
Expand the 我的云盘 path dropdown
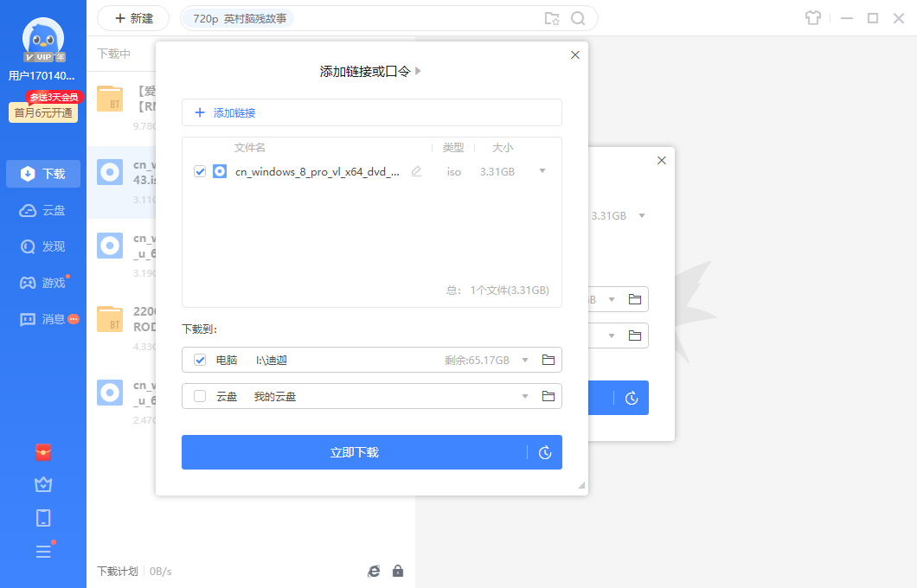click(524, 396)
